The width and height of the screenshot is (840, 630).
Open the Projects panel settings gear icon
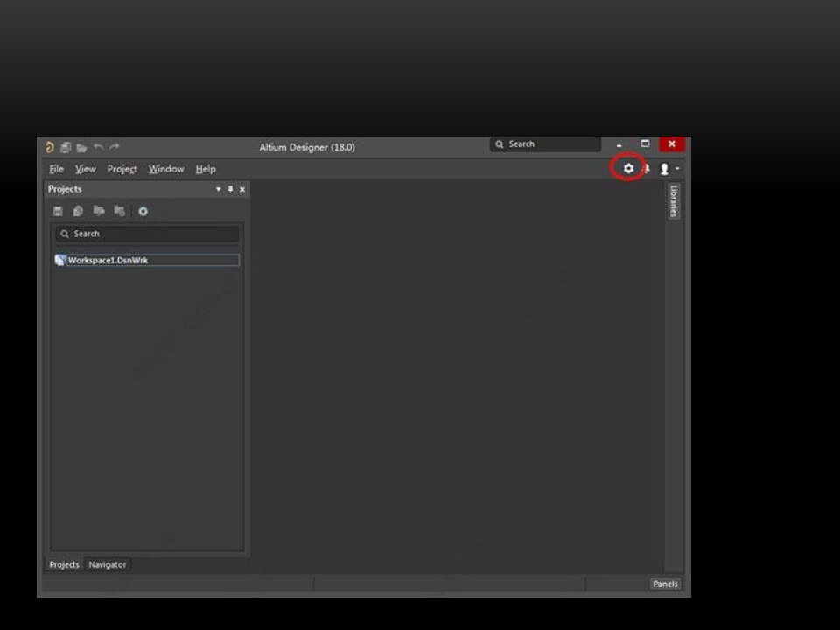pyautogui.click(x=143, y=211)
